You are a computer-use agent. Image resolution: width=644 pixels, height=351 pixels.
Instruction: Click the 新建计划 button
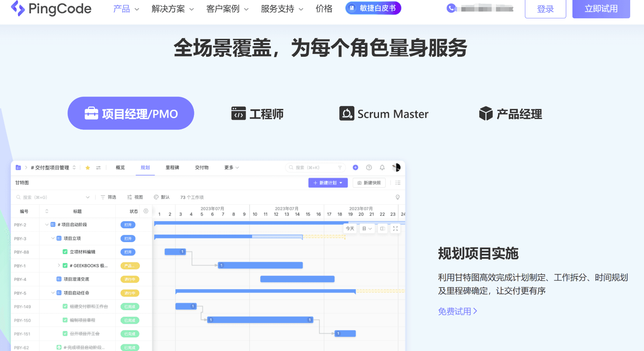pos(328,183)
